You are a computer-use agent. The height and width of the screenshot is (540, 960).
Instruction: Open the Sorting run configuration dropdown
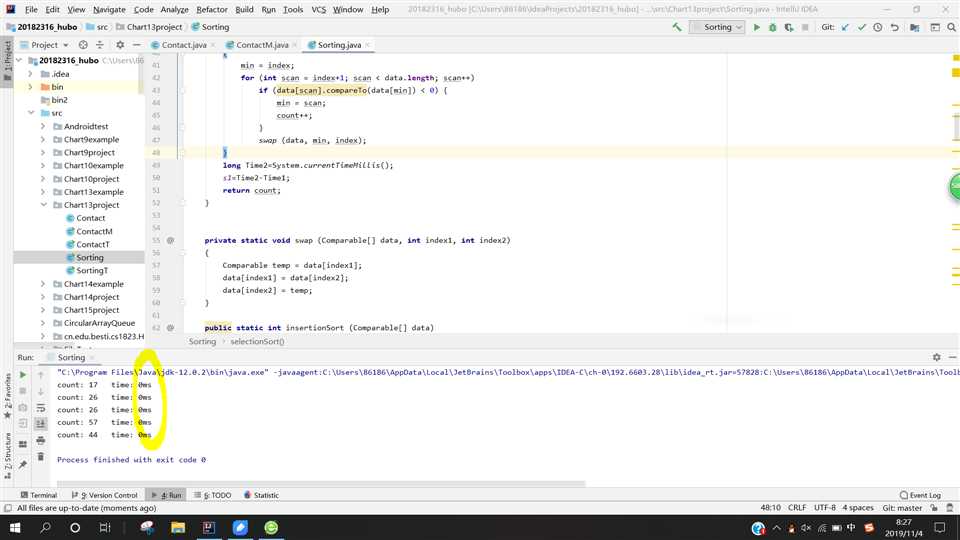coord(717,27)
